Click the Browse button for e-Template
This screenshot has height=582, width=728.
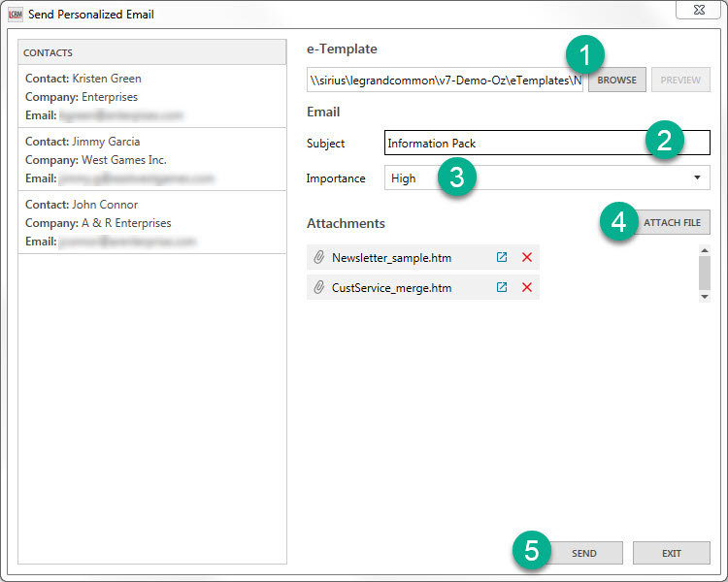(x=616, y=80)
